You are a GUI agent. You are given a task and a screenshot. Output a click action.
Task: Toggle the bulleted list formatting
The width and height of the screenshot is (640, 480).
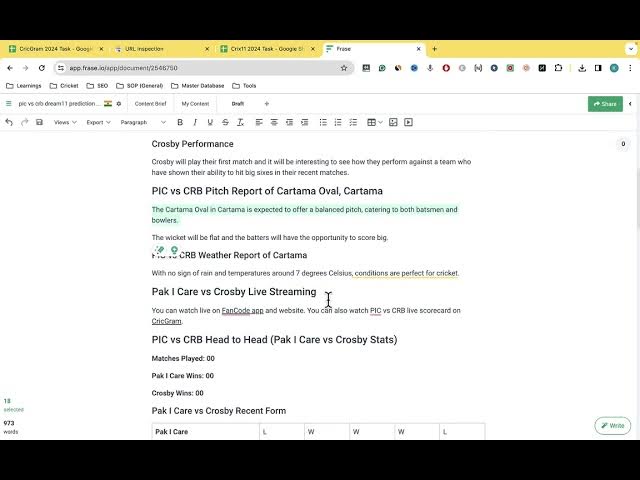[322, 122]
